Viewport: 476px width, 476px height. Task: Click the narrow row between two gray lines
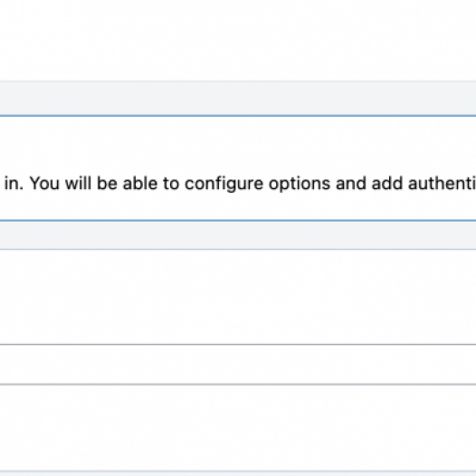(238, 365)
